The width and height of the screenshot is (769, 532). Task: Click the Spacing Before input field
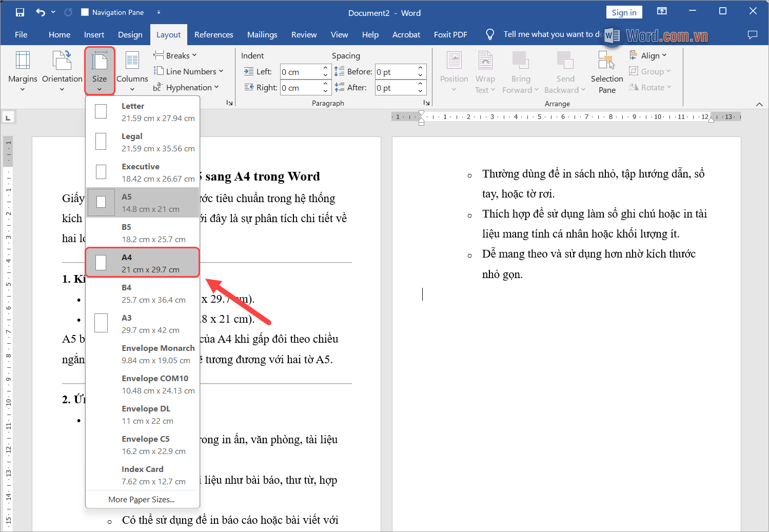pos(396,72)
